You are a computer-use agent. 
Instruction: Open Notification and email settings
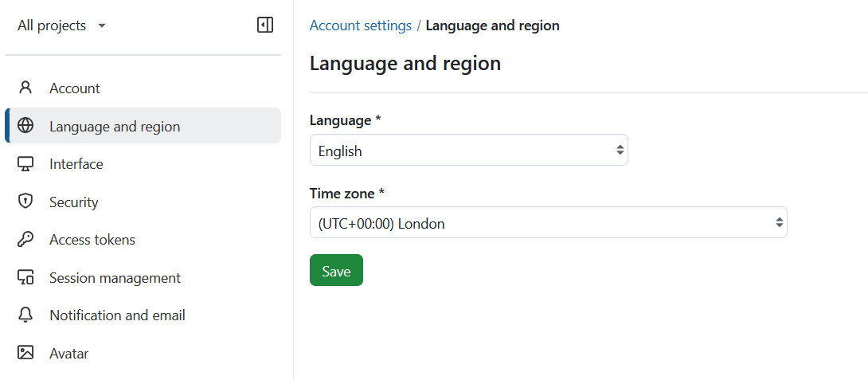click(143, 315)
